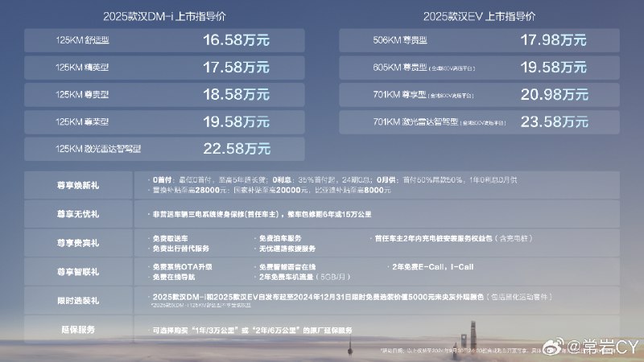Image resolution: width=644 pixels, height=362 pixels.
Task: Click the 置换补贴至高28000元 line
Action: tap(271, 190)
